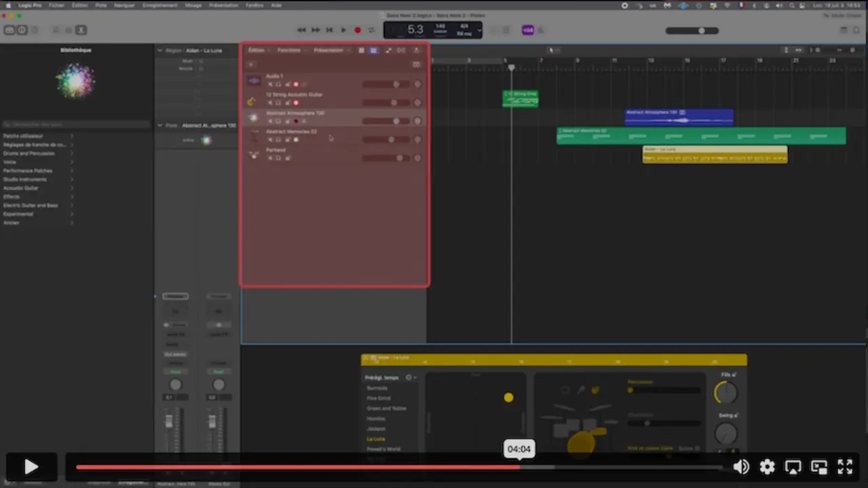Click the AirPlay icon in video player
The image size is (868, 488).
click(x=793, y=466)
